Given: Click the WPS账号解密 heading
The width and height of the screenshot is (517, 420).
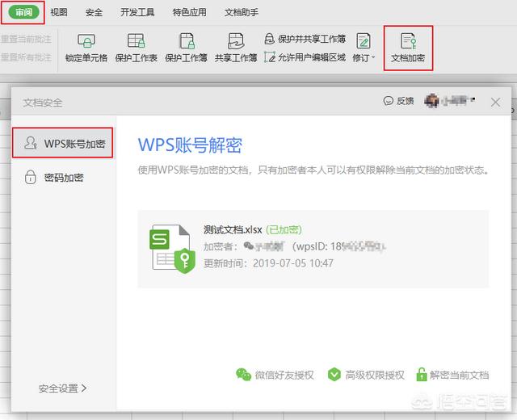Looking at the screenshot, I should coord(190,145).
